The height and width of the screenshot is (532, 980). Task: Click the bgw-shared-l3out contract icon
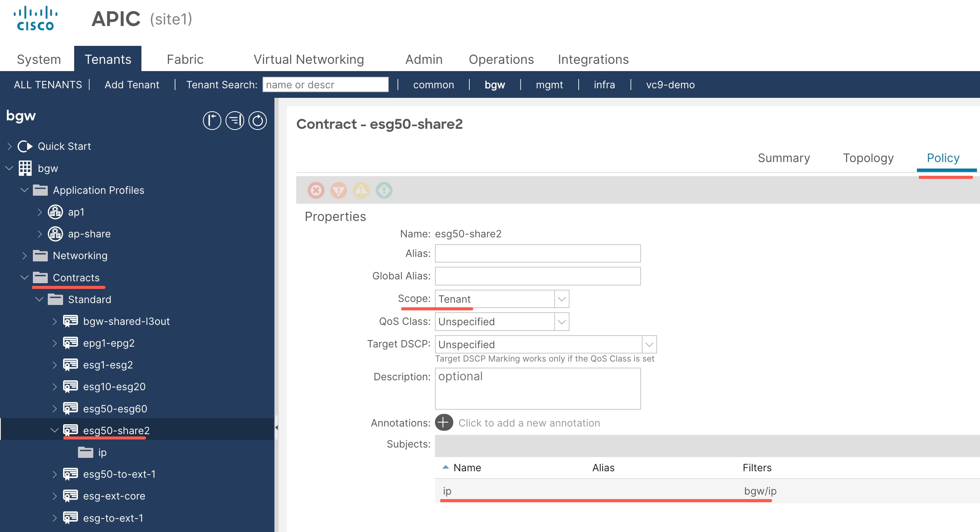(x=70, y=321)
